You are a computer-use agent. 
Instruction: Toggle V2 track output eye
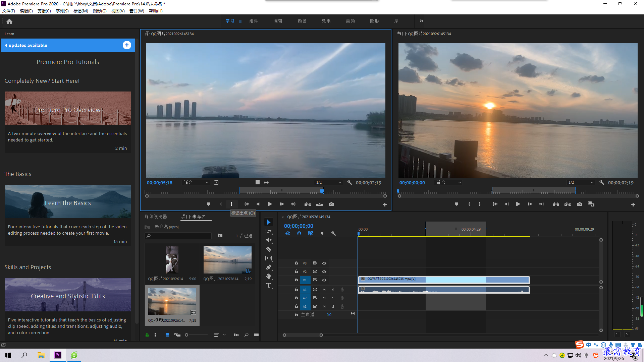pos(324,271)
